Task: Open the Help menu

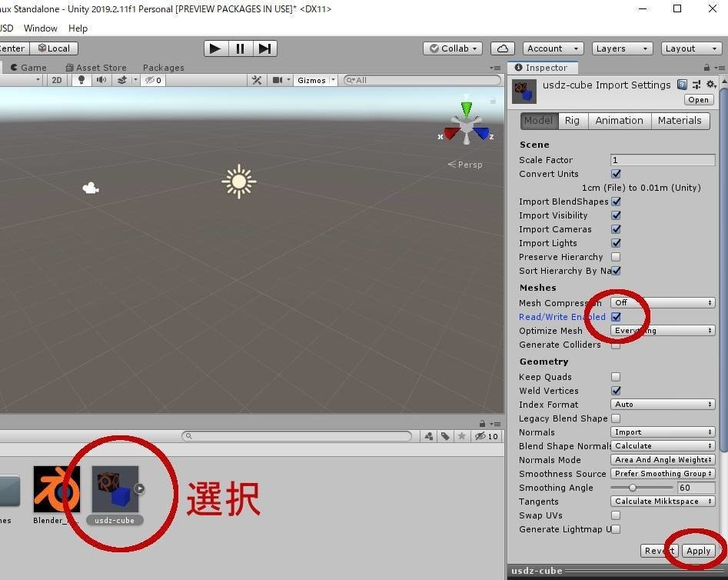Action: pos(78,28)
